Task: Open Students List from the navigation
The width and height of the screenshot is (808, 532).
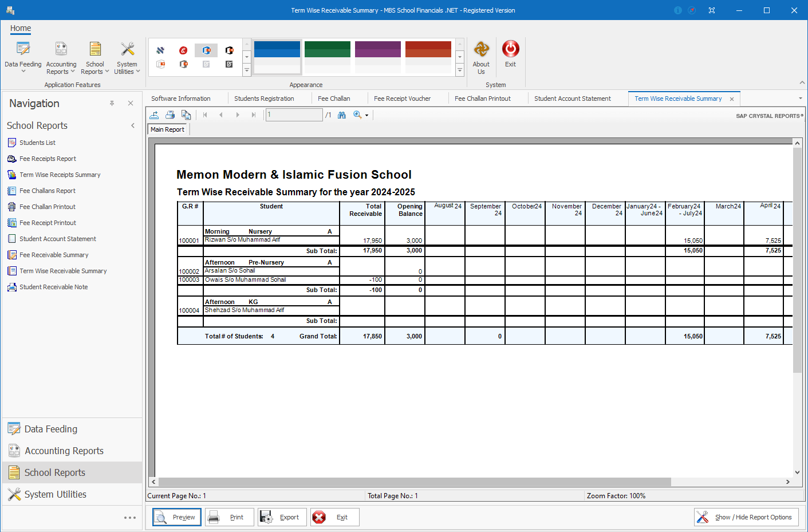Action: pos(37,143)
